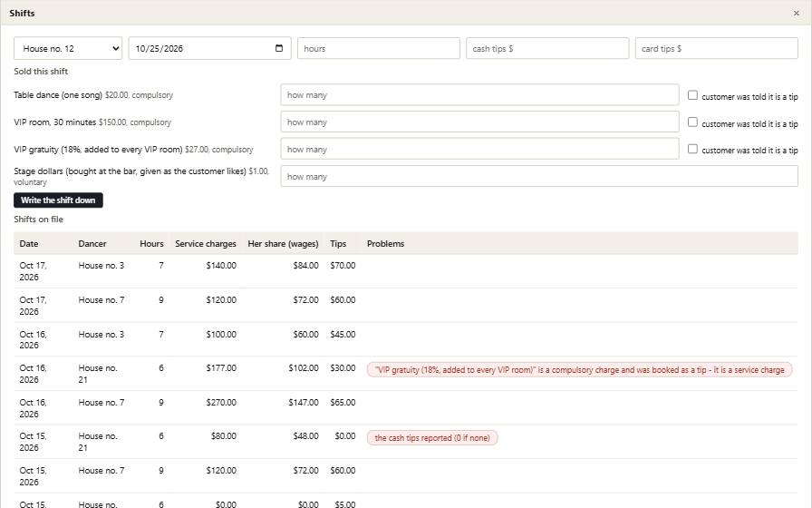
Task: Open the House no. 12 dancer dropdown
Action: [68, 48]
